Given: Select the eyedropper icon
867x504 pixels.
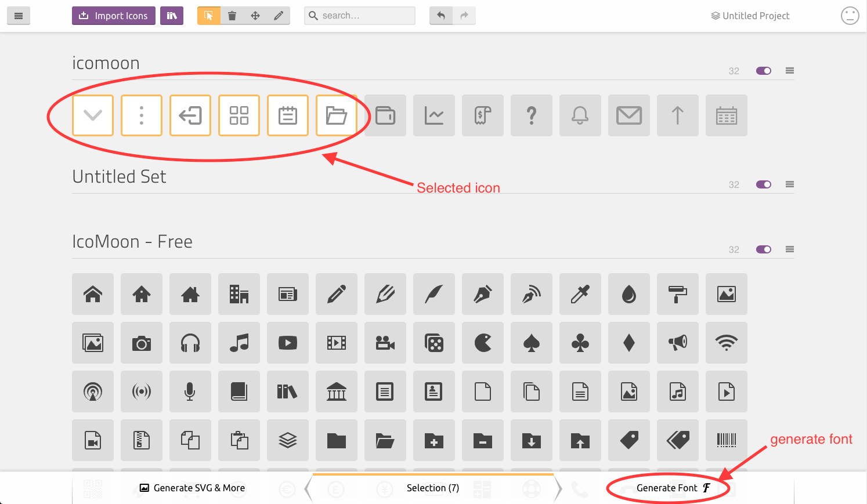Looking at the screenshot, I should point(580,294).
